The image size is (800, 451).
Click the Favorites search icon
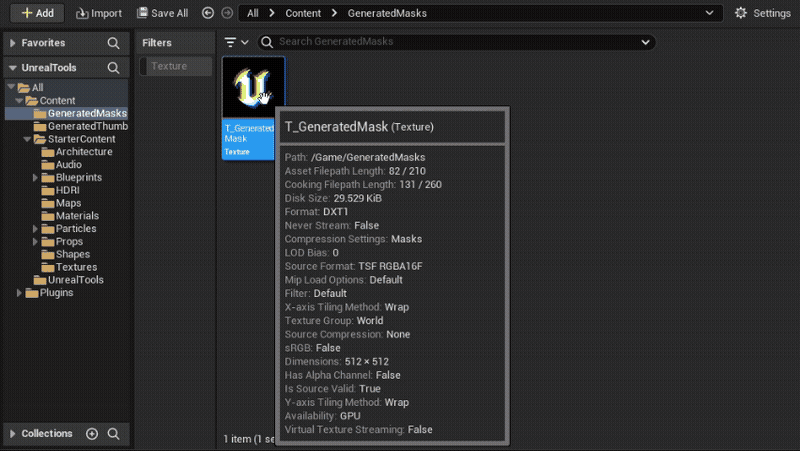tap(113, 43)
